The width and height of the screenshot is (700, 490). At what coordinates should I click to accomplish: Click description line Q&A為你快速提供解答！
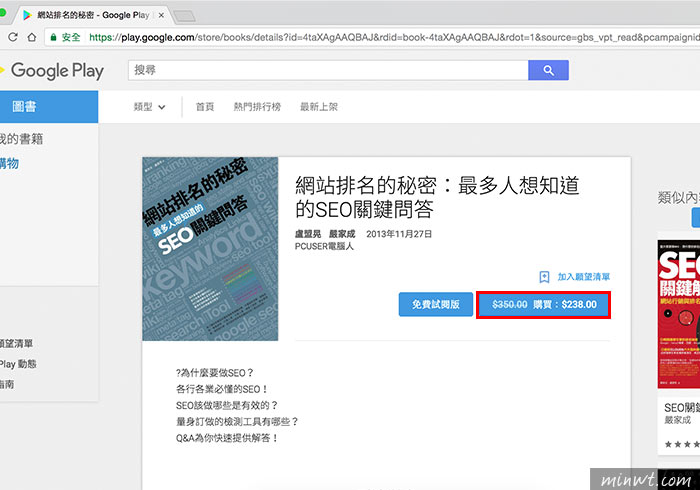pyautogui.click(x=227, y=438)
